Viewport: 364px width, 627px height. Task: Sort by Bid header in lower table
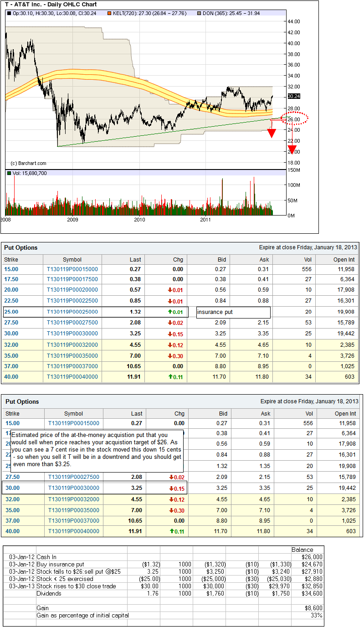(223, 413)
